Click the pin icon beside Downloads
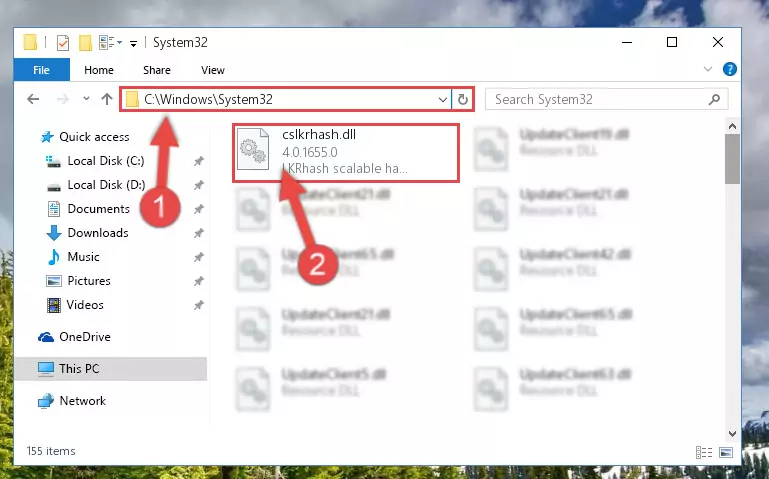769x479 pixels. [198, 233]
